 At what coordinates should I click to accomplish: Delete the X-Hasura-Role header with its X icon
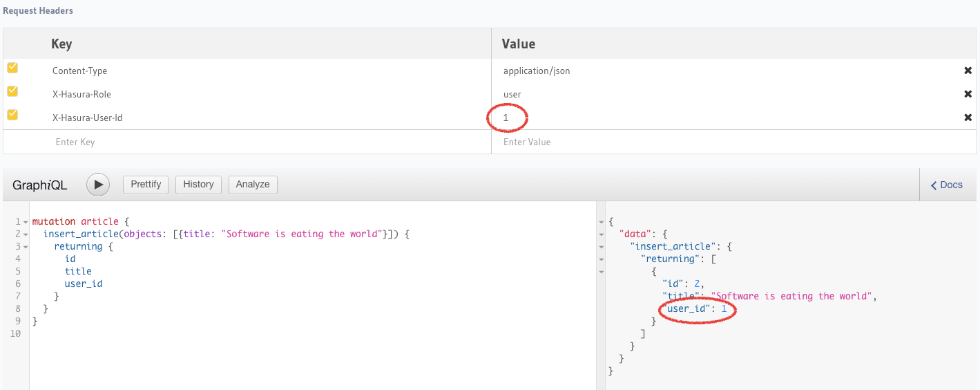968,94
